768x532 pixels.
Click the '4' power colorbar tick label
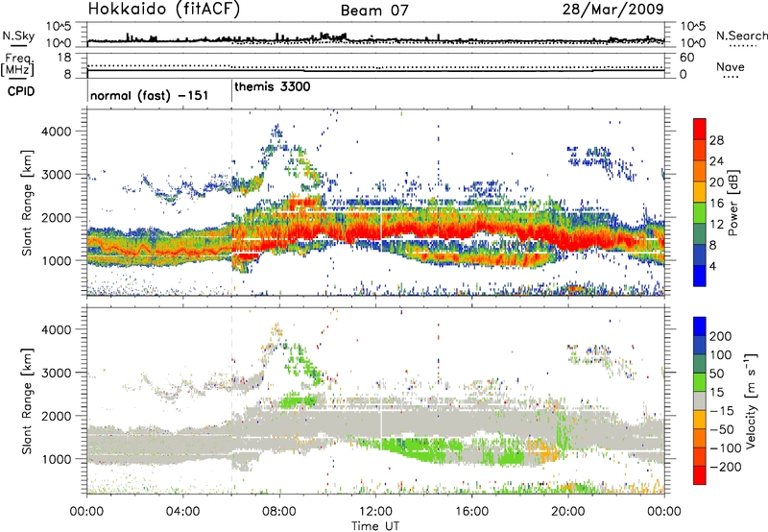(713, 266)
